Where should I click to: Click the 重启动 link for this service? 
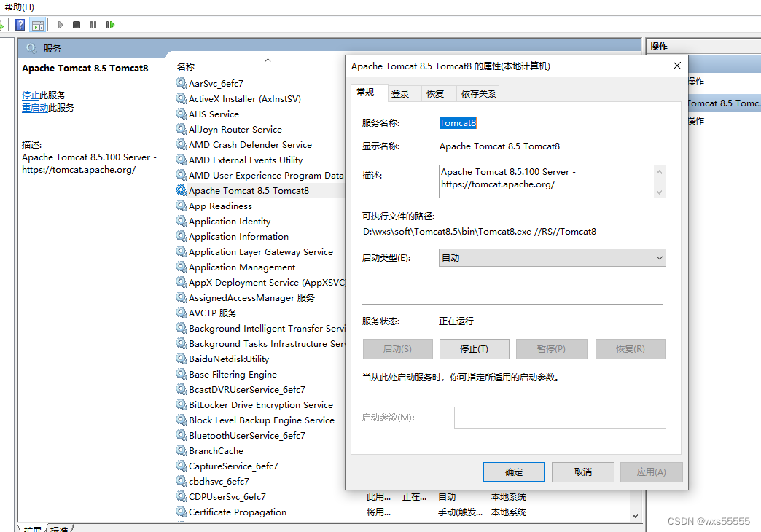35,108
